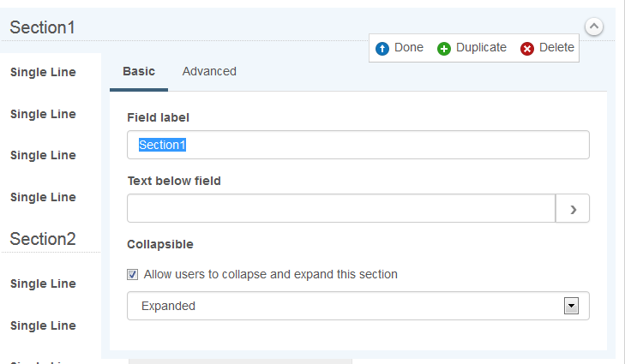Click the Allow users to collapse label text

click(x=271, y=275)
